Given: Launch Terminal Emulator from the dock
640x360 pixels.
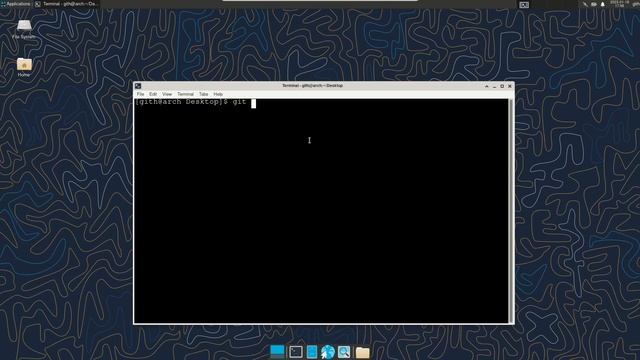Looking at the screenshot, I should pyautogui.click(x=296, y=352).
